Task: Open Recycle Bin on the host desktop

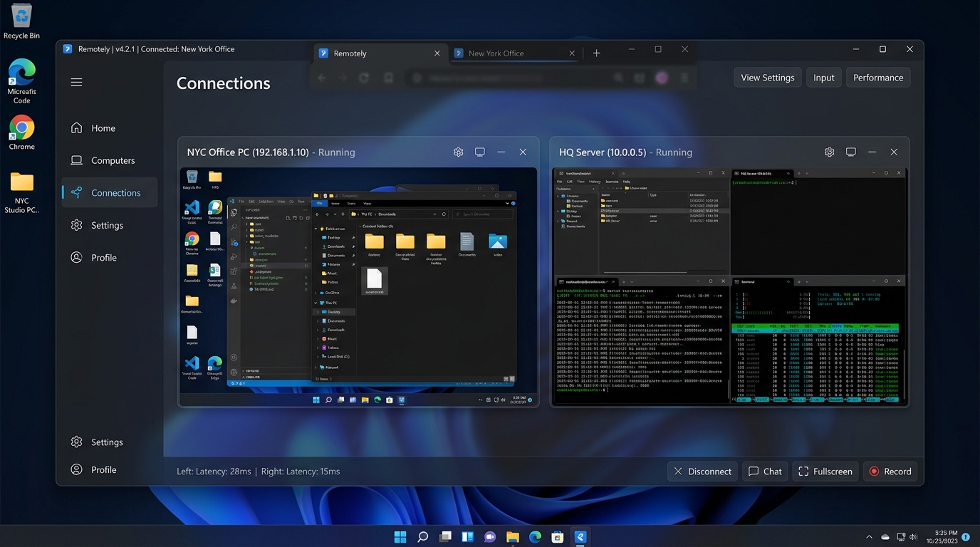Action: point(21,21)
